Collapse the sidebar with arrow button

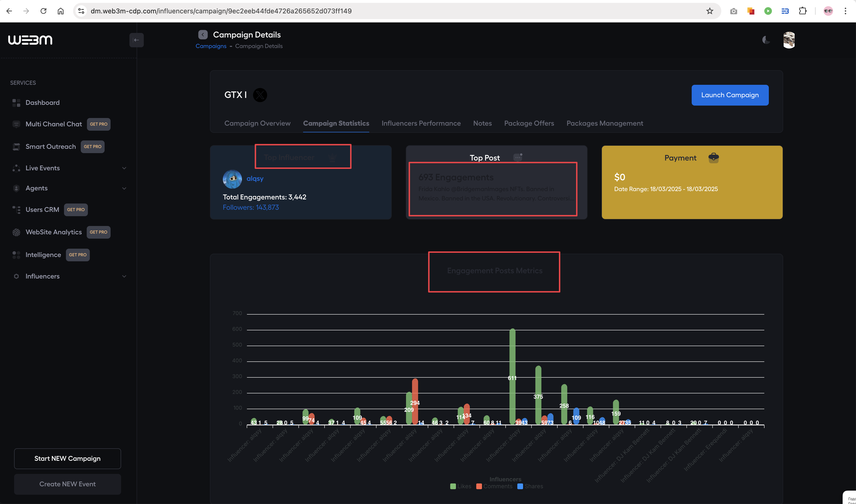tap(136, 40)
